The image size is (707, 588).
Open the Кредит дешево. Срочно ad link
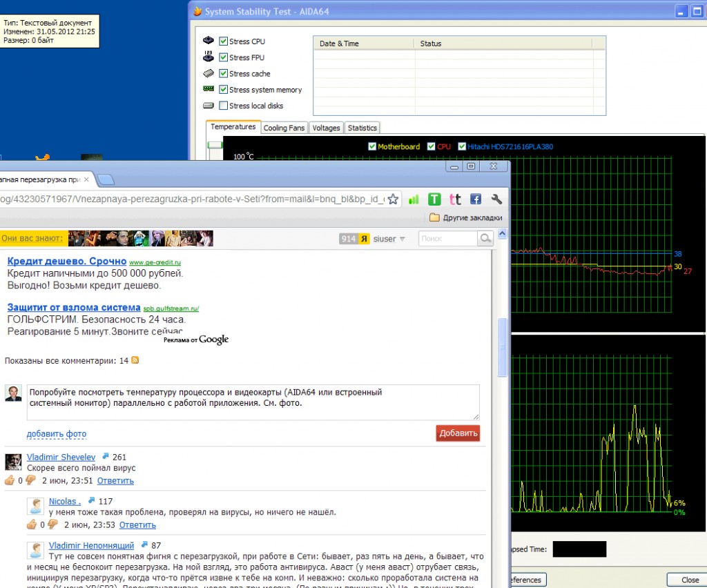click(x=67, y=261)
